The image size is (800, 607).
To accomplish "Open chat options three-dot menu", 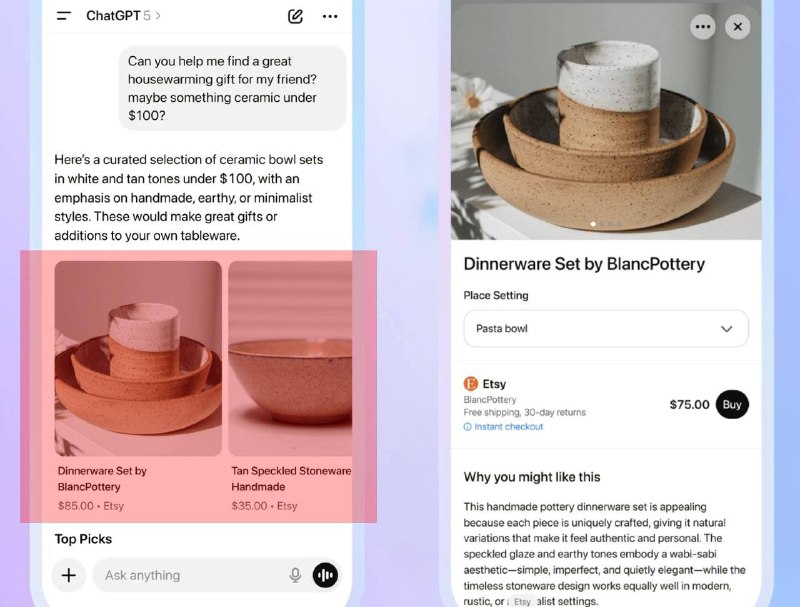I will pos(330,16).
